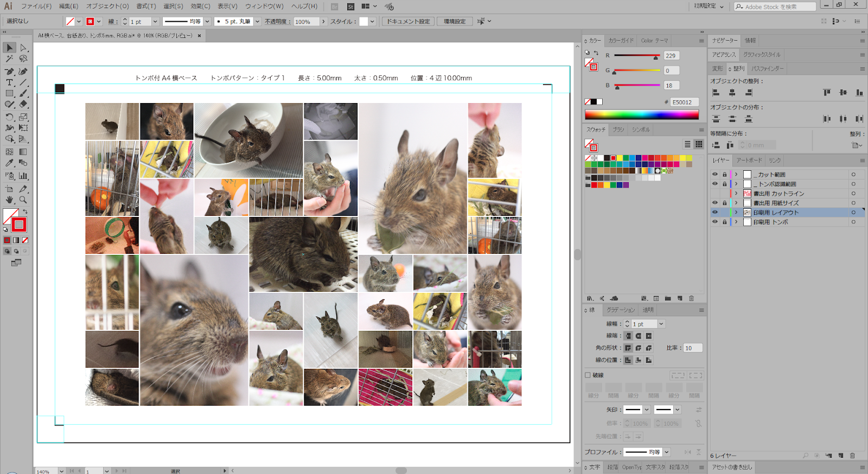Click the 環境設定 button
The image size is (868, 474).
(455, 21)
